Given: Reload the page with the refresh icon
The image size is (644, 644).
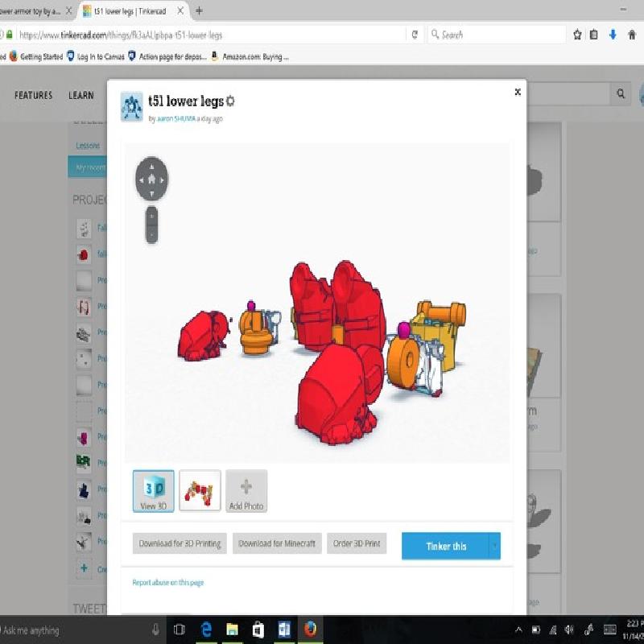Looking at the screenshot, I should 415,35.
